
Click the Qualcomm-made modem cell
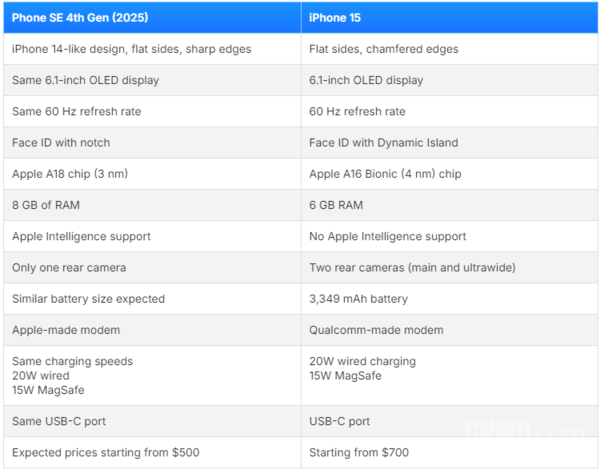click(x=450, y=330)
